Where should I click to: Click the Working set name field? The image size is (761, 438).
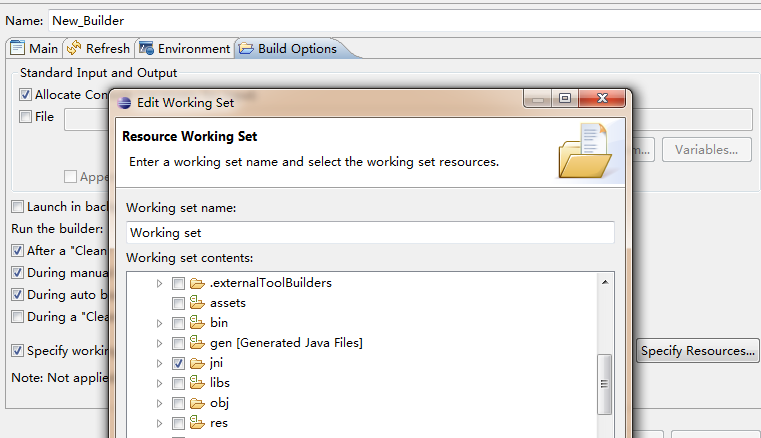point(370,232)
